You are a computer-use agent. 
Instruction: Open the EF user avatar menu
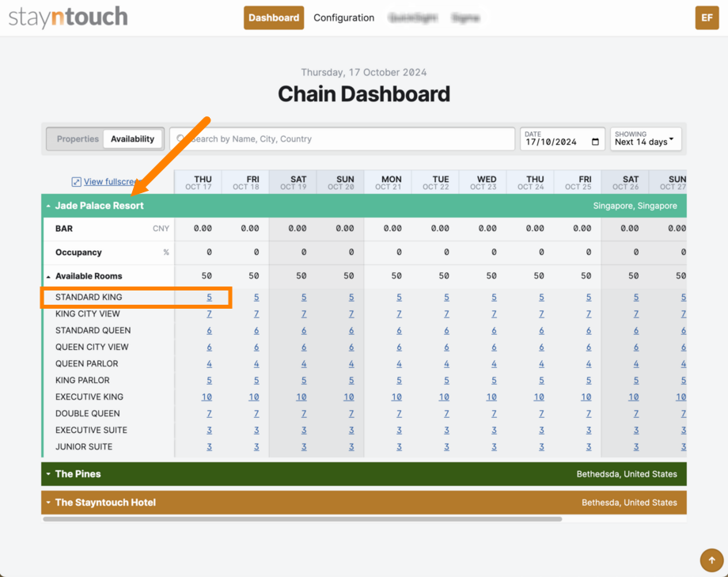[x=707, y=17]
